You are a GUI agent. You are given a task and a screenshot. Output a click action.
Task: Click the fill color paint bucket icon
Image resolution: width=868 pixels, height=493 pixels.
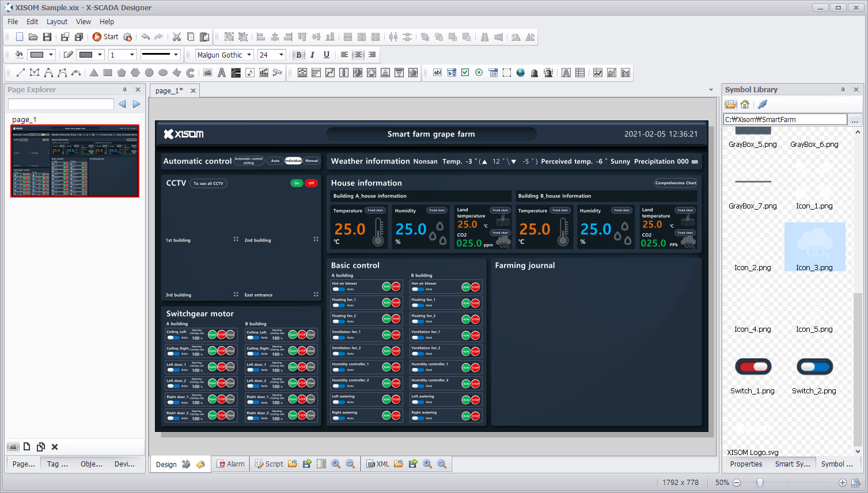point(19,55)
